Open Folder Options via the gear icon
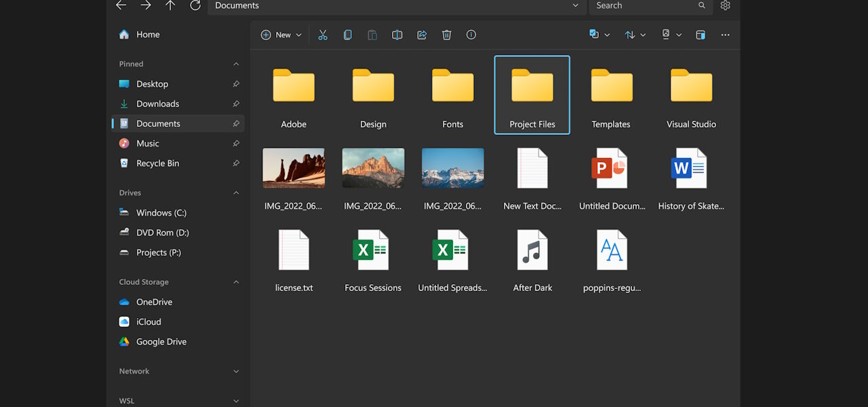The image size is (868, 407). click(x=724, y=5)
